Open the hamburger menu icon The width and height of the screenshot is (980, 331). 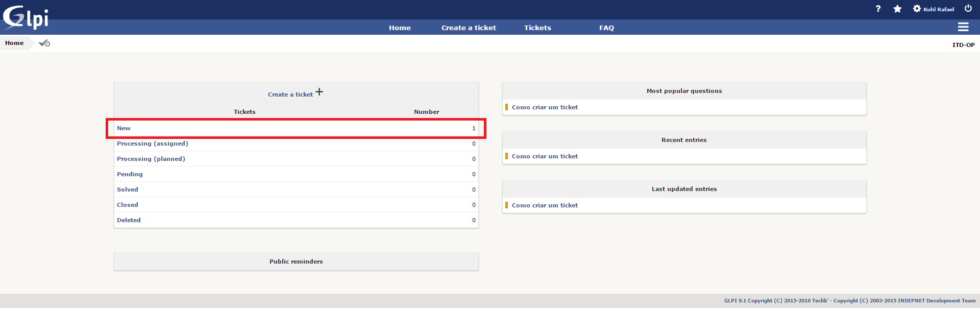point(963,27)
